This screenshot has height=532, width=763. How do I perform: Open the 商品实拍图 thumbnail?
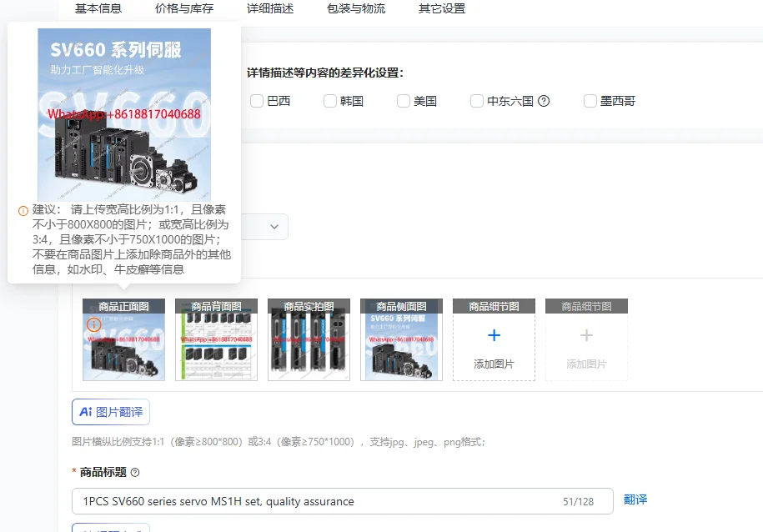coord(309,339)
